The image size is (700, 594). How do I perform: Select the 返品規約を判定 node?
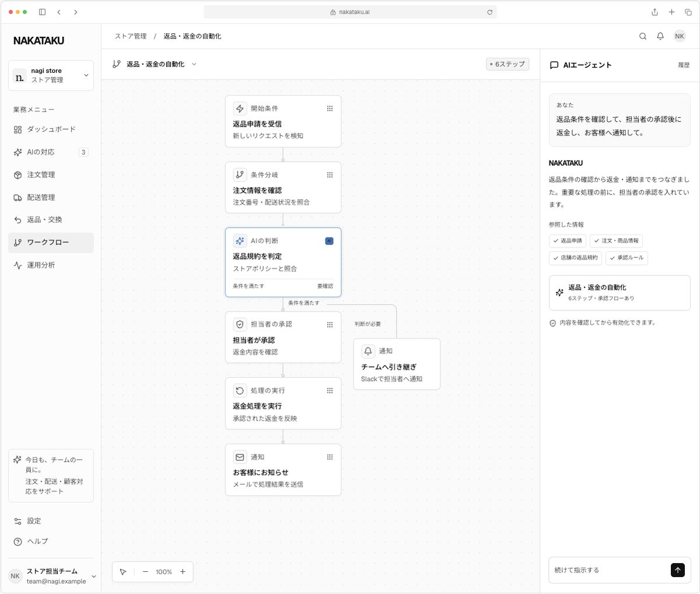(x=283, y=262)
